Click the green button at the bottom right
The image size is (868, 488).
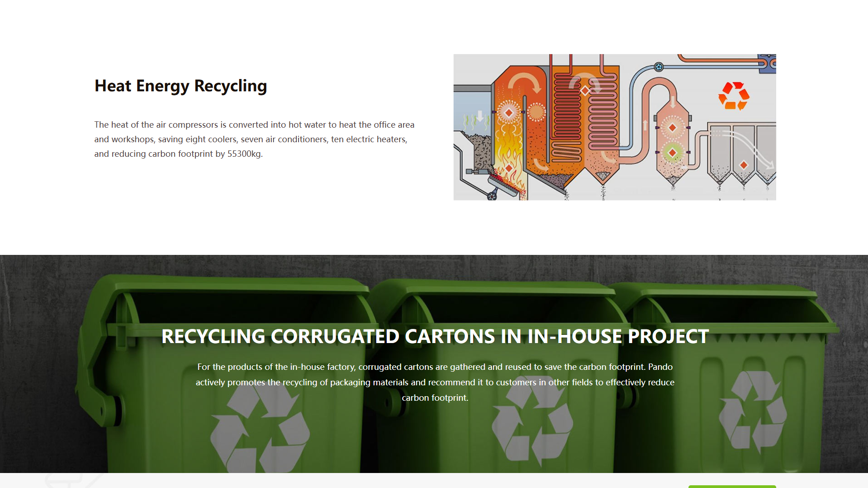[x=732, y=486]
